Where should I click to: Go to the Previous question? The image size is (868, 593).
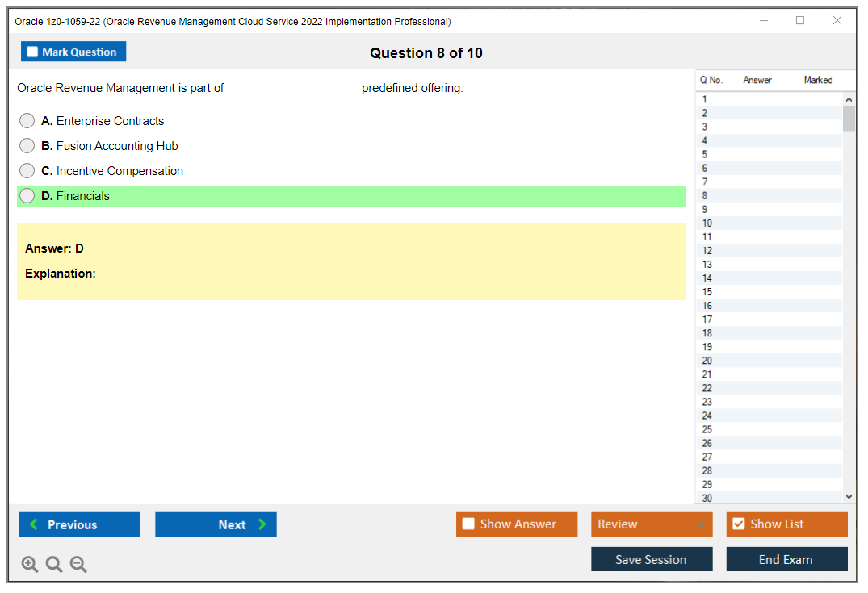(79, 524)
